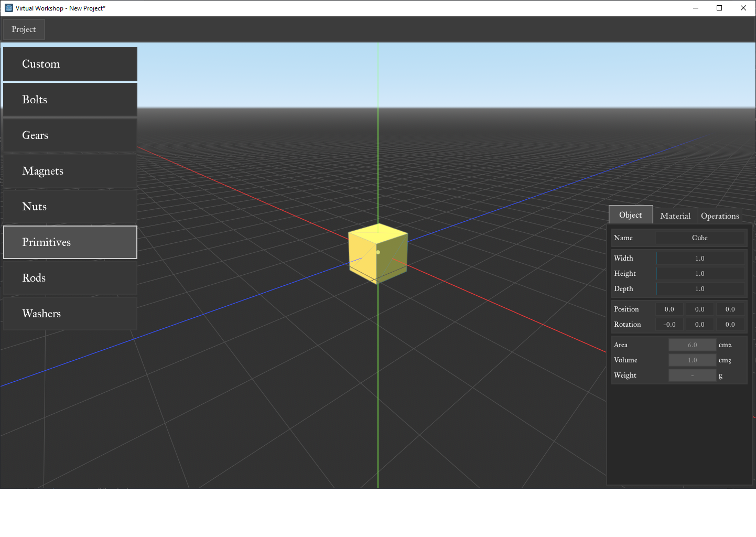Click the Position label

click(627, 309)
